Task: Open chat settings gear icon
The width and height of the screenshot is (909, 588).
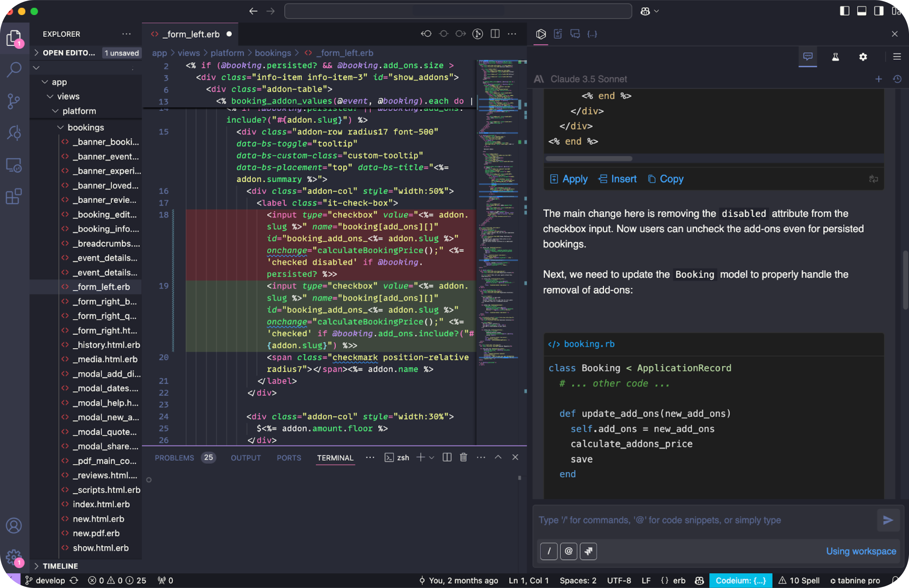Action: (x=863, y=57)
